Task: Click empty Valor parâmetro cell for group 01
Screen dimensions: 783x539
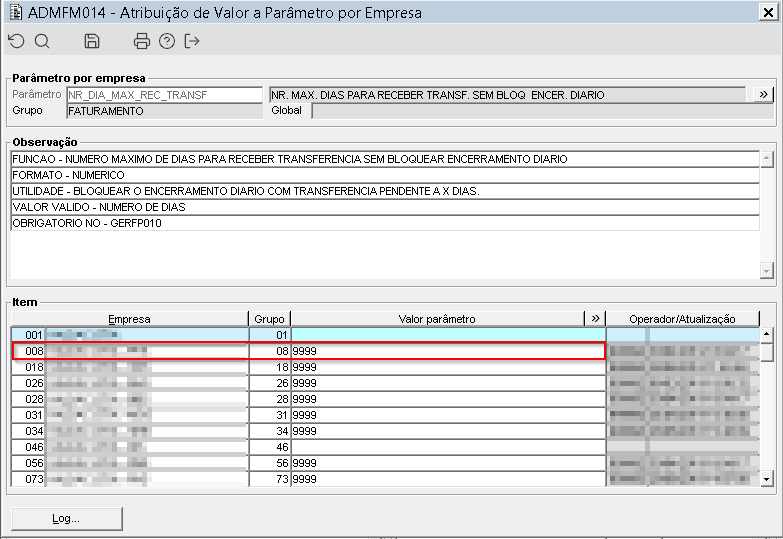Action: click(x=448, y=335)
